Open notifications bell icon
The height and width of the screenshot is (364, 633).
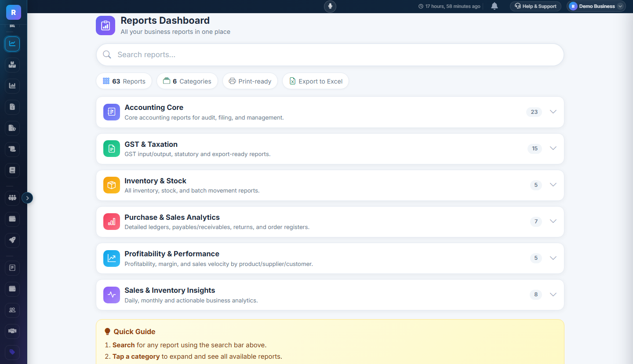[x=495, y=6]
